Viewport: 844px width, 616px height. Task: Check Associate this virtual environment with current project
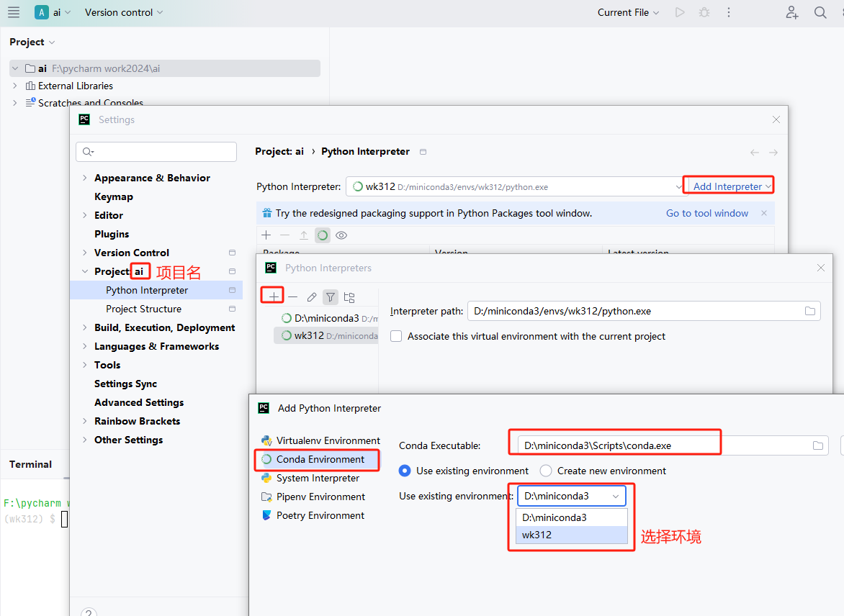[x=396, y=336]
